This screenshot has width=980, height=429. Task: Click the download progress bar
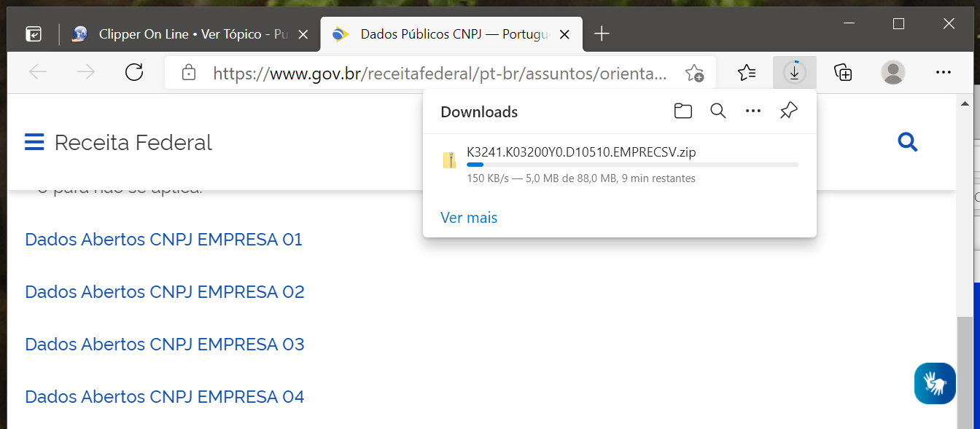(x=632, y=165)
